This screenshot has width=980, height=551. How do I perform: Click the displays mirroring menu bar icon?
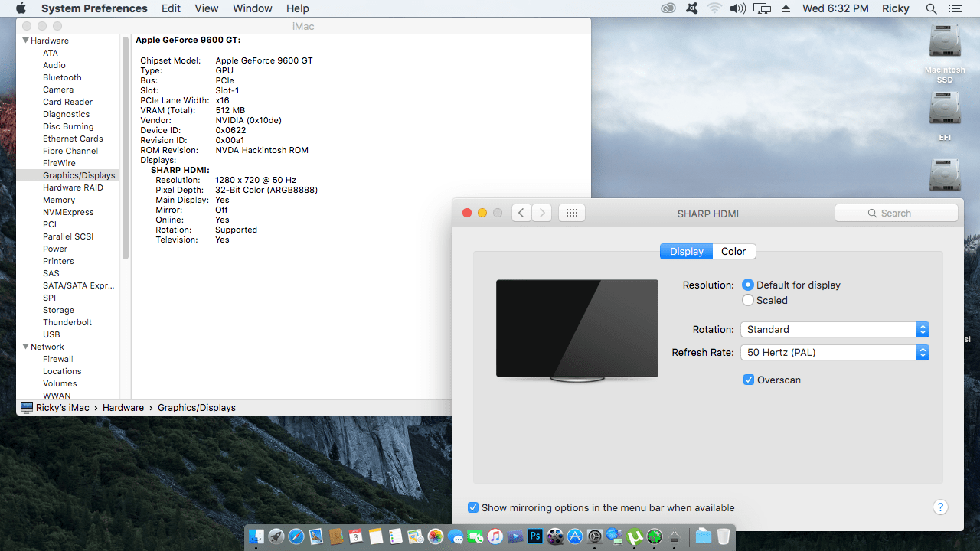tap(761, 8)
